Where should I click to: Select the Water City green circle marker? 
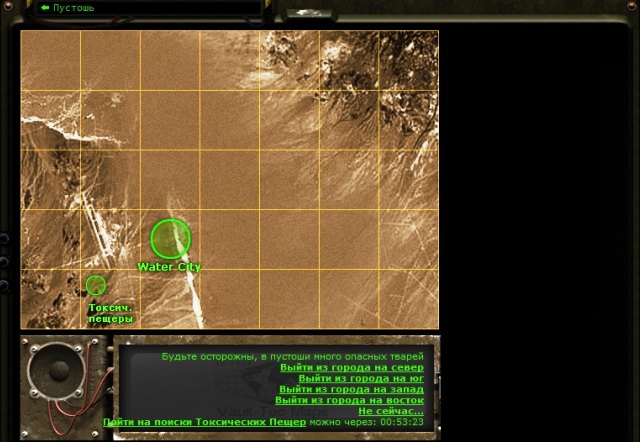coord(171,239)
